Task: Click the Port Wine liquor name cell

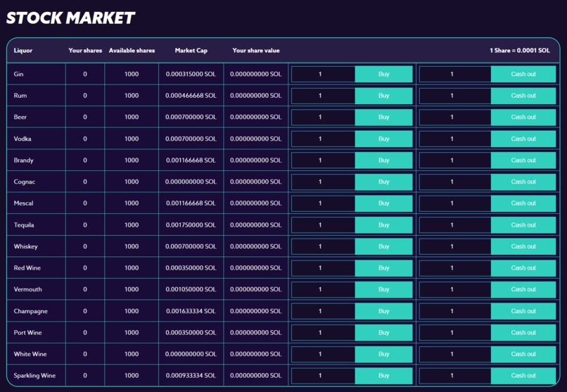Action: (x=36, y=333)
